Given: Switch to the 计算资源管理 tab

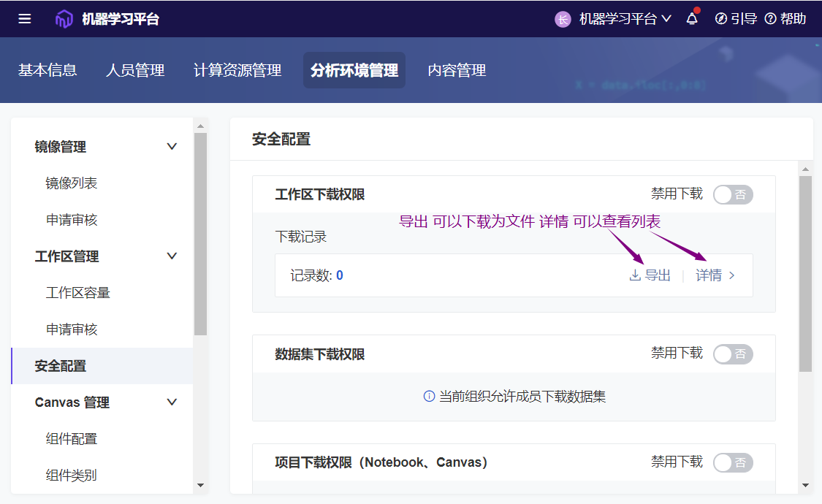Looking at the screenshot, I should 237,70.
